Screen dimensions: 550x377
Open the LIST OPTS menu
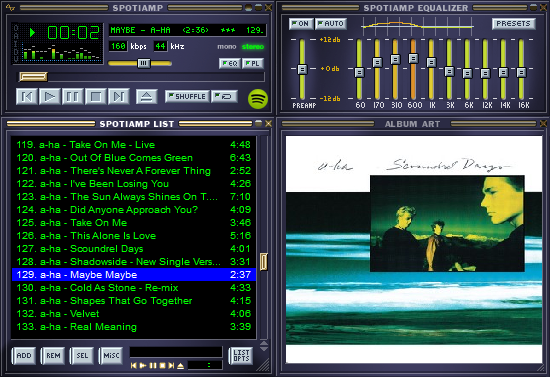click(241, 356)
